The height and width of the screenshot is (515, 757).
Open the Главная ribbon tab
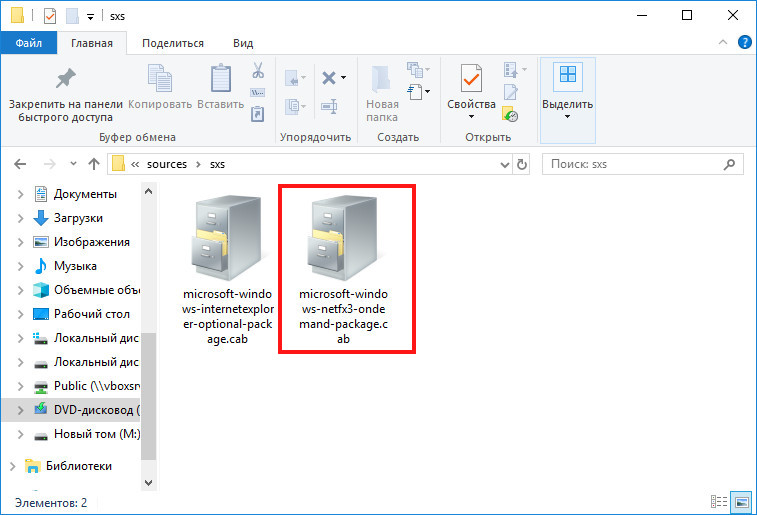(92, 43)
